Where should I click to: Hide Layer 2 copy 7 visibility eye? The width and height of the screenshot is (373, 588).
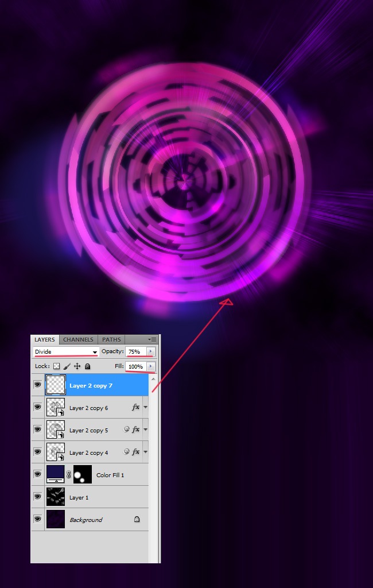click(37, 384)
